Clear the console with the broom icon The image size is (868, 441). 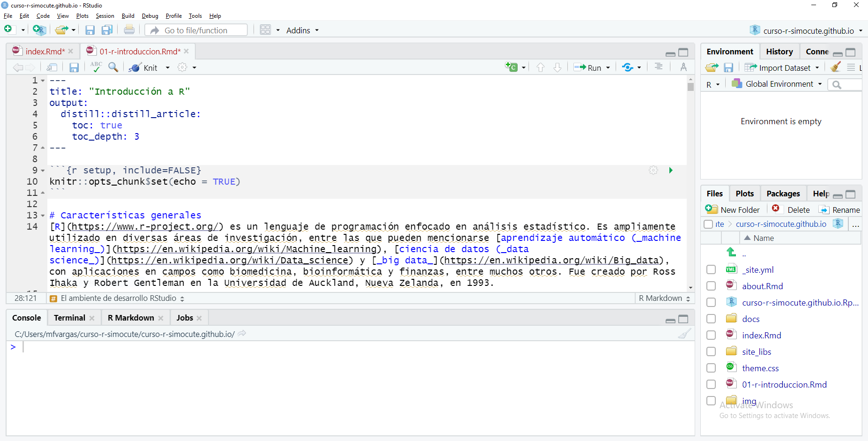pos(684,334)
